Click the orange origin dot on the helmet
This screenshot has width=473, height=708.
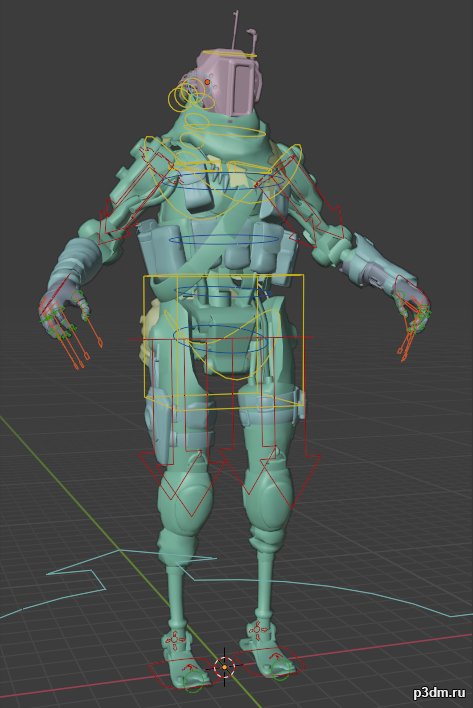pyautogui.click(x=207, y=82)
